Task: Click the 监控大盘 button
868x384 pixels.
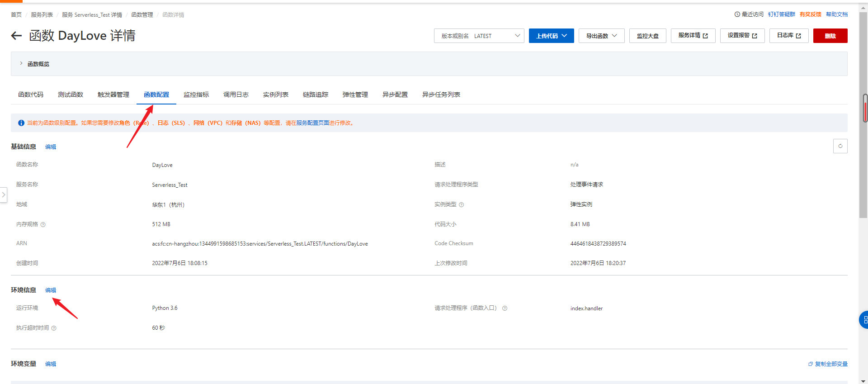Action: [x=648, y=36]
